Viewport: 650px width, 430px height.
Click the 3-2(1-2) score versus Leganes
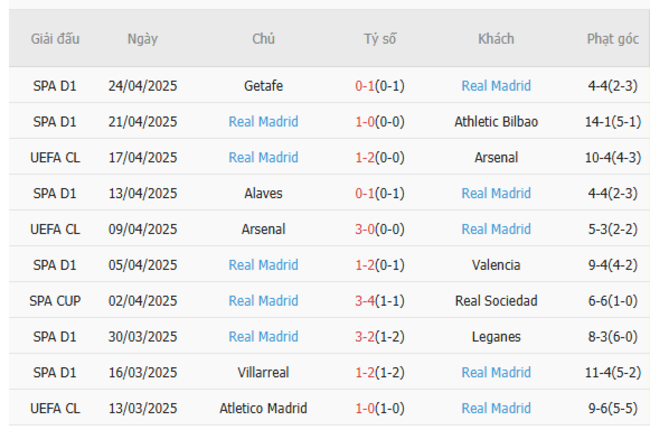tap(380, 337)
